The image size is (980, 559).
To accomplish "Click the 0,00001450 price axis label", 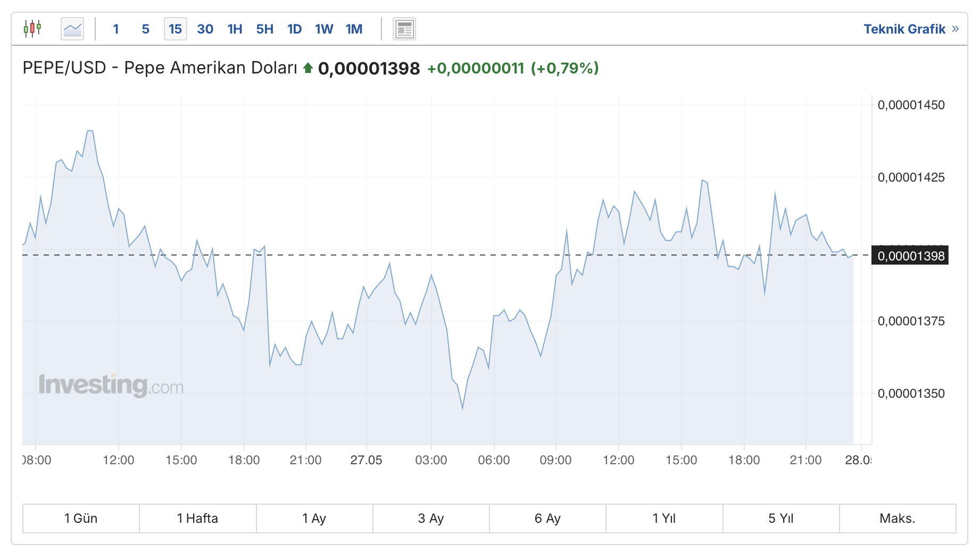I will pyautogui.click(x=911, y=105).
